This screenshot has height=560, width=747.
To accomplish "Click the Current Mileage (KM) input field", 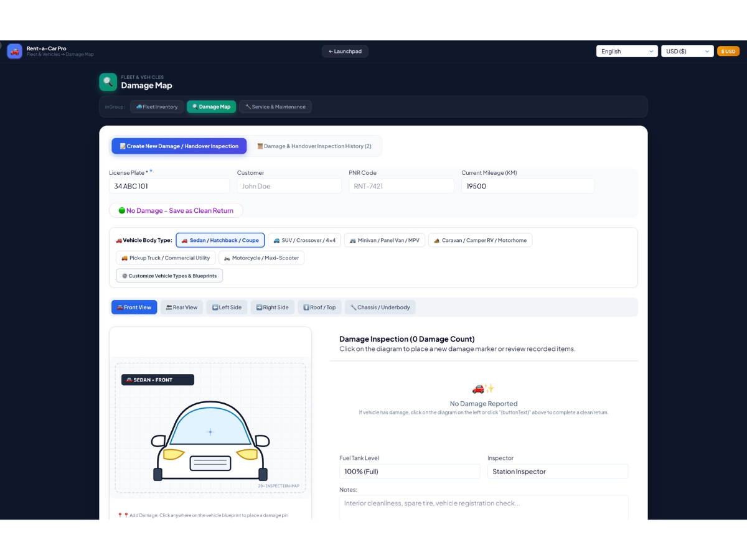I will 528,186.
